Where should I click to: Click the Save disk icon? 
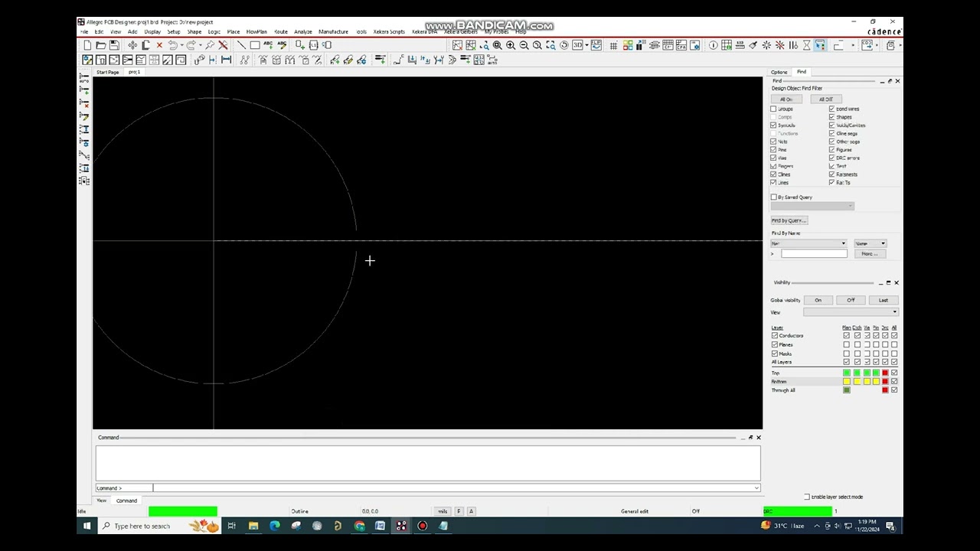click(x=114, y=45)
